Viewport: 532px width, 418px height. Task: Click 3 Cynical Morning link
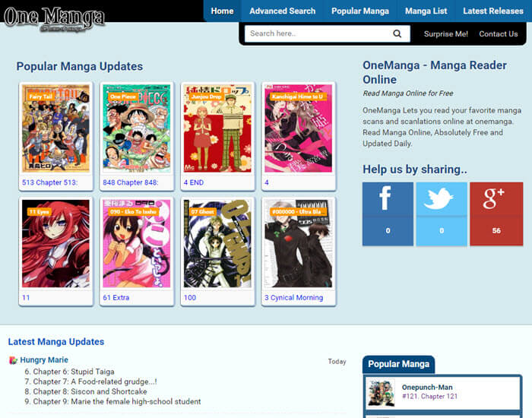(294, 298)
